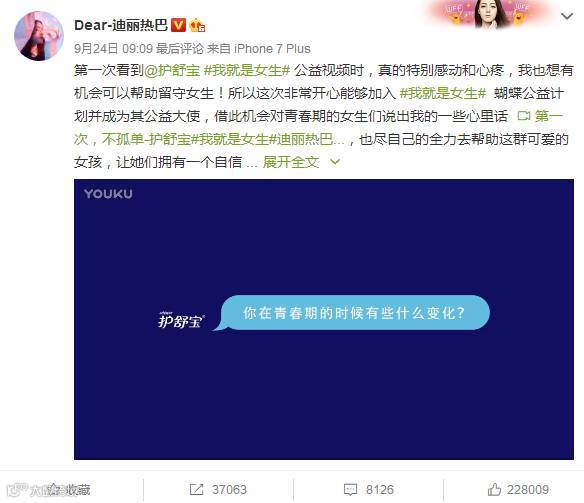The image size is (584, 503).
Task: Open the @护舒宝 mention link
Action: pos(172,70)
